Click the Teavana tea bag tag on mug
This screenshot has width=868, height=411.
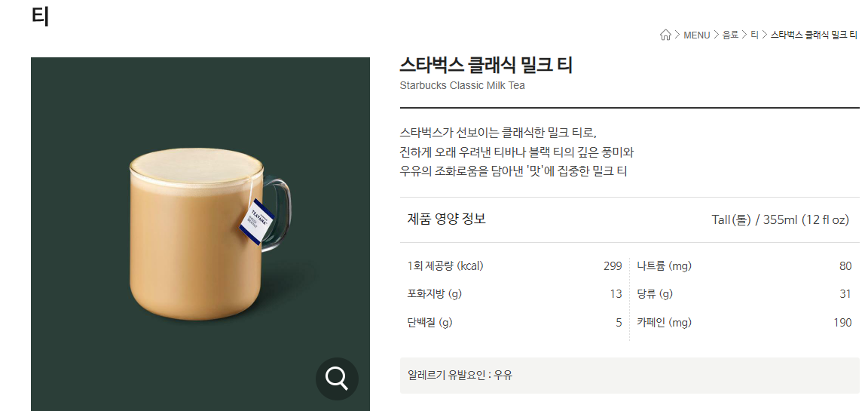pyautogui.click(x=257, y=222)
